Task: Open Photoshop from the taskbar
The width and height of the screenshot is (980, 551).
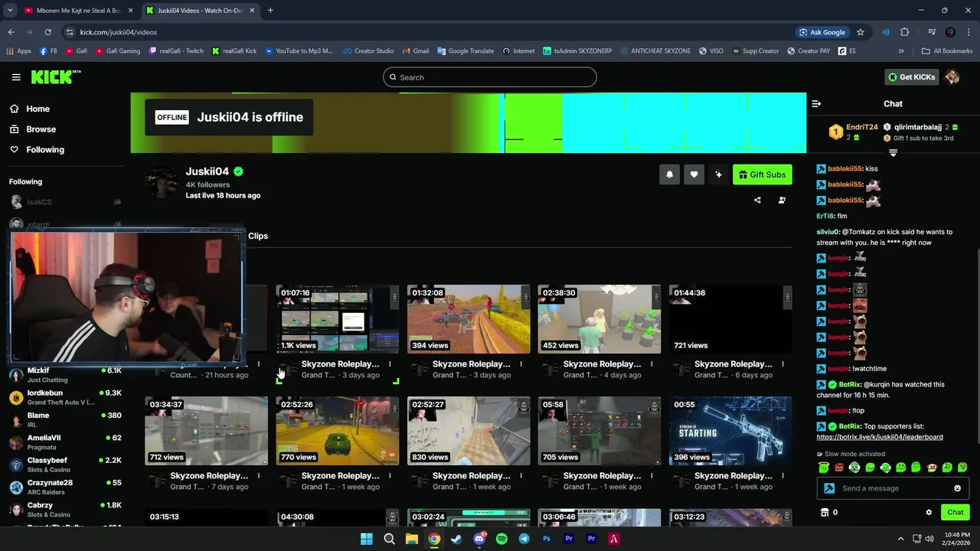Action: pos(547,539)
